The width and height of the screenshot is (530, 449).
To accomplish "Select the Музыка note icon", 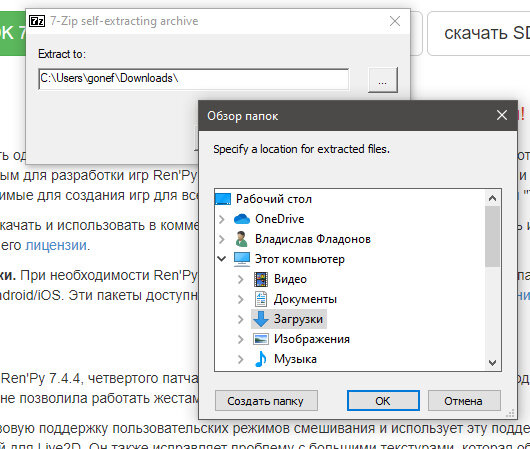I will pos(261,359).
